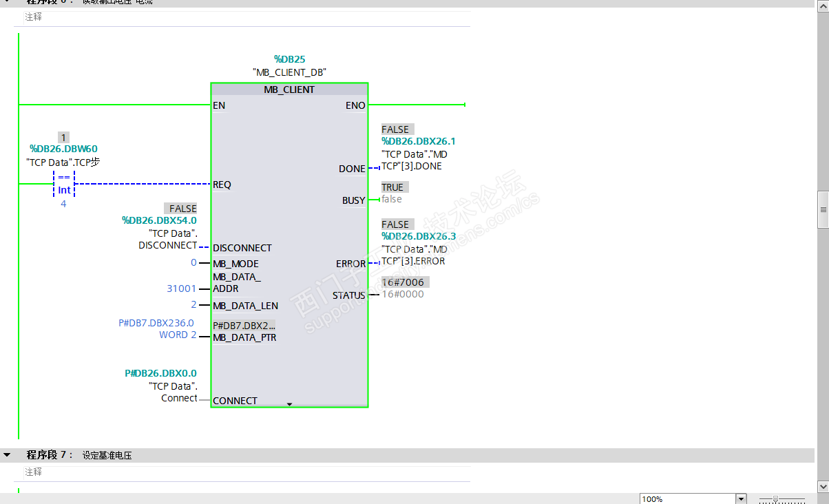Image resolution: width=829 pixels, height=504 pixels.
Task: Edit MB_DATA_ADDR value 31001
Action: 182,288
